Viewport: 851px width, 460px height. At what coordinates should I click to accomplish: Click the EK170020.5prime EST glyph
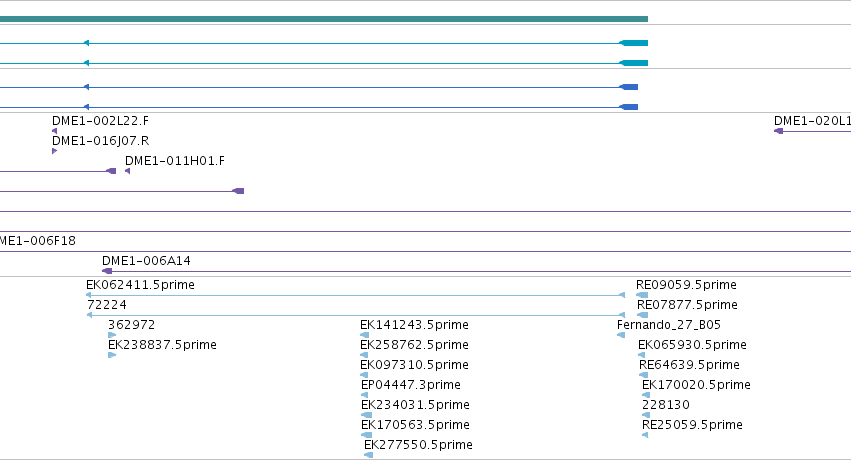(646, 395)
